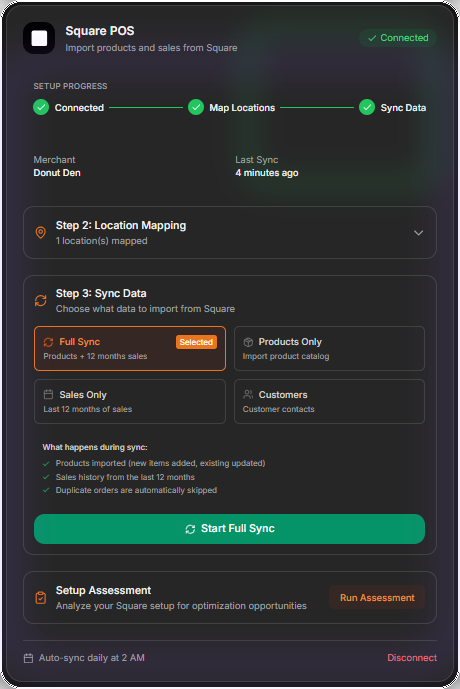
Task: Choose the Sales Only option
Action: tap(130, 401)
